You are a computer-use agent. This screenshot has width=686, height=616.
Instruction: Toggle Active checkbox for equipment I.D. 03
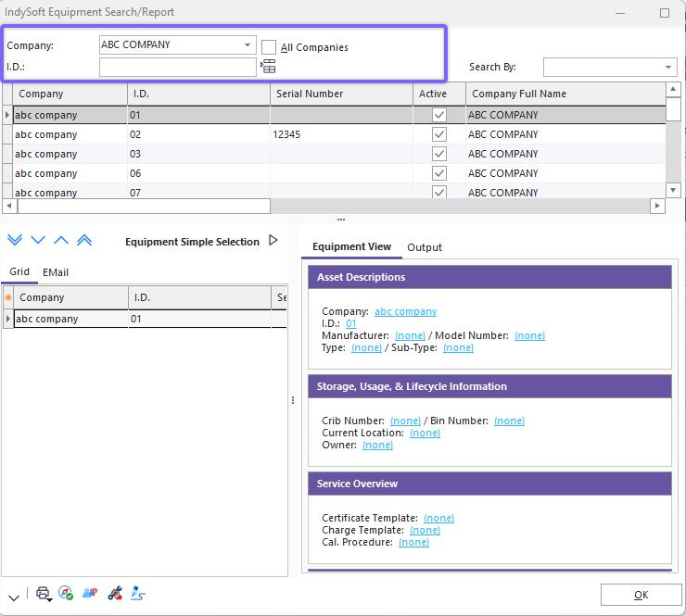pos(439,154)
